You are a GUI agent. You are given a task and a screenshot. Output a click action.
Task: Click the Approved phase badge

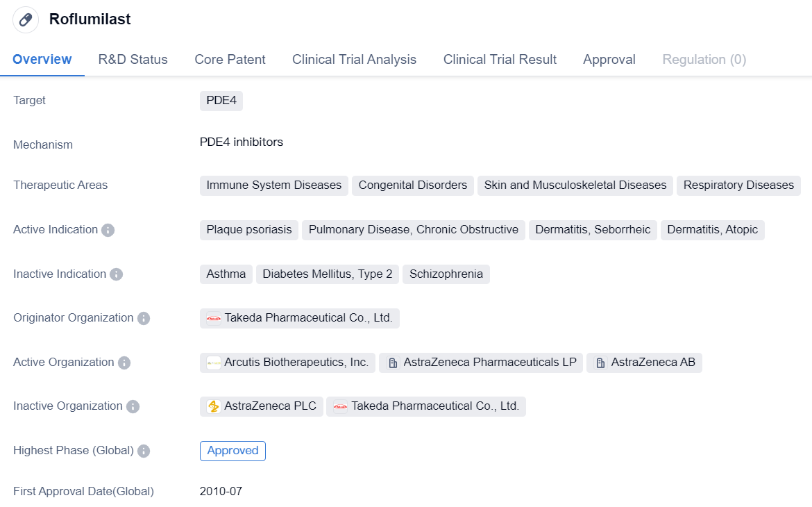[x=232, y=451]
